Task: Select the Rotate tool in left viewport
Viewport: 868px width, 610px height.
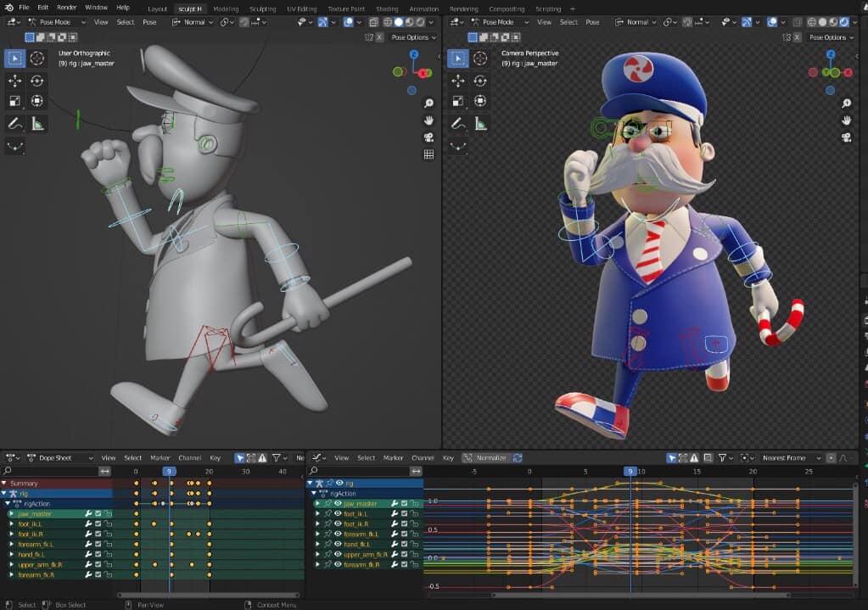Action: pos(37,81)
